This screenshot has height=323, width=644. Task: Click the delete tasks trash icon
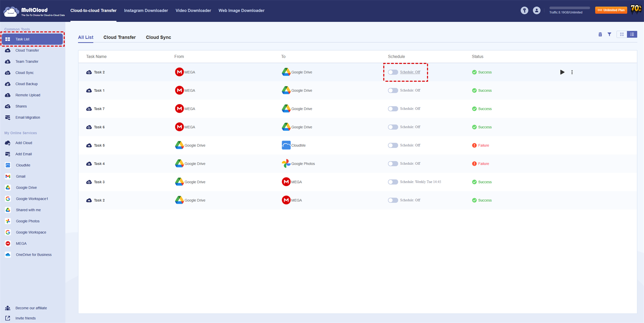(600, 35)
